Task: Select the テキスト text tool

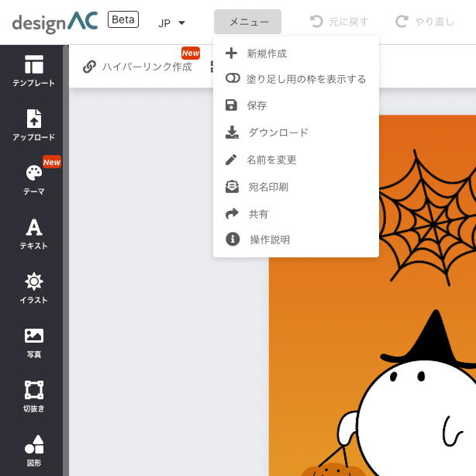Action: (33, 234)
